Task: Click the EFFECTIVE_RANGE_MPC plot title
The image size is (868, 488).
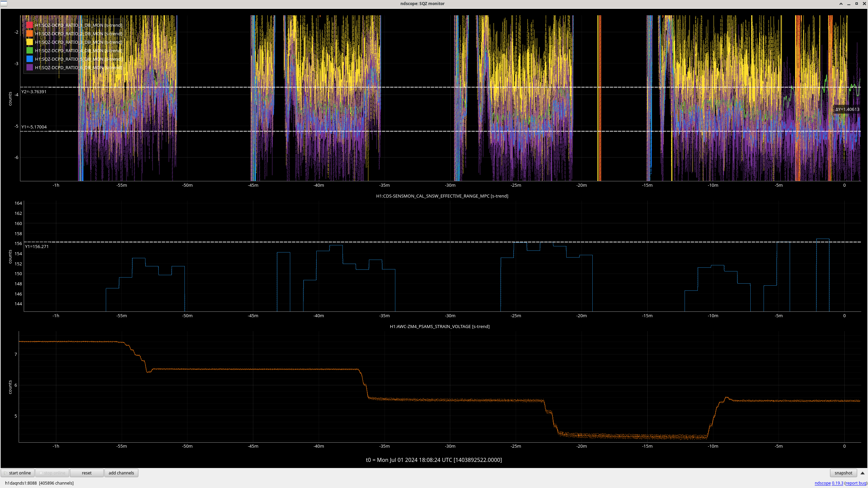Action: (442, 196)
